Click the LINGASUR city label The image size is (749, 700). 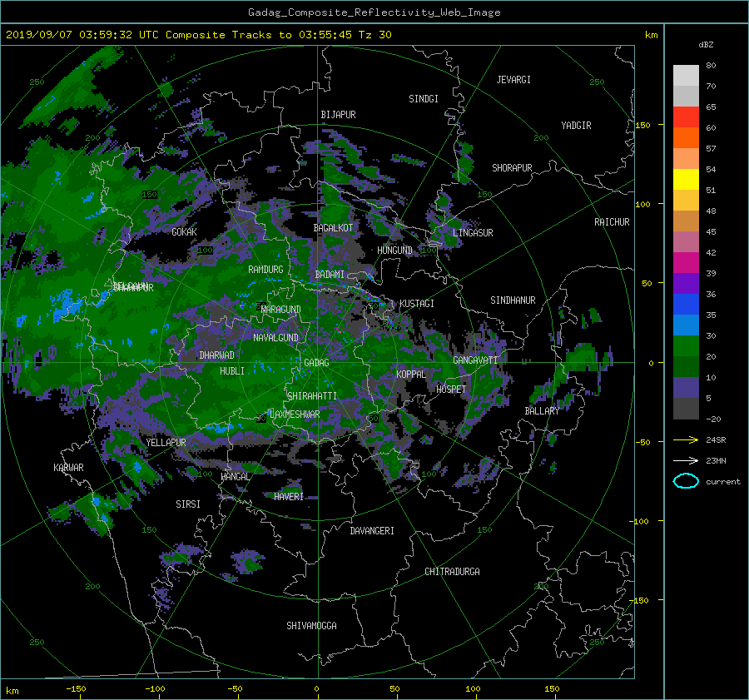click(473, 233)
